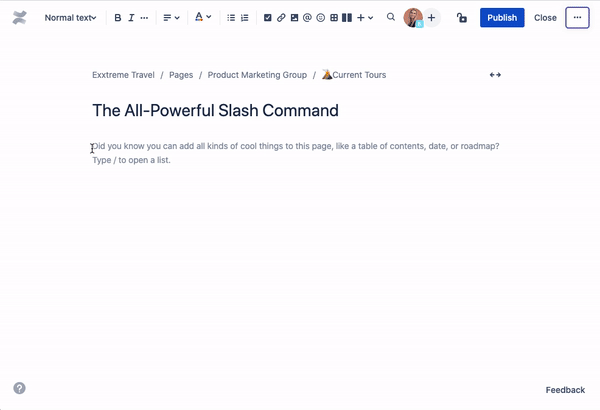Toggle italic formatting
The height and width of the screenshot is (410, 600).
(x=131, y=18)
